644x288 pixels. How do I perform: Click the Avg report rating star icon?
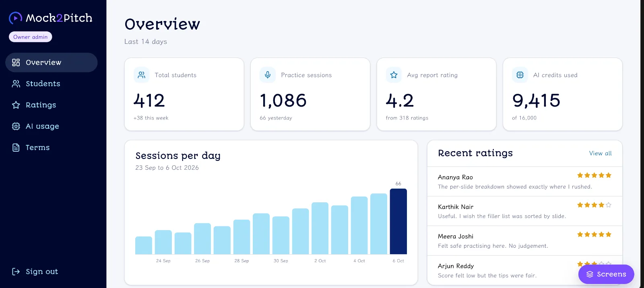pyautogui.click(x=394, y=75)
